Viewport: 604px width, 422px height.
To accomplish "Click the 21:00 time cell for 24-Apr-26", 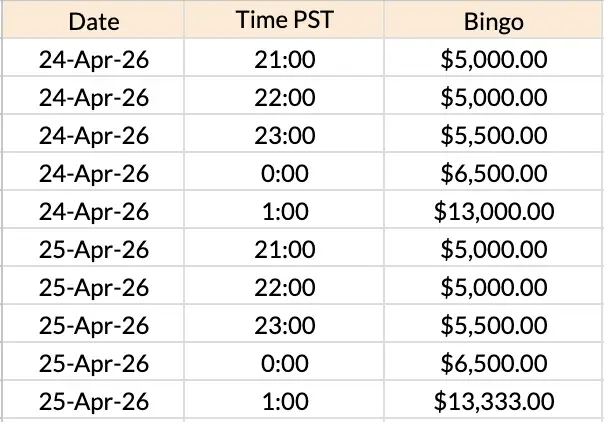I will point(286,60).
